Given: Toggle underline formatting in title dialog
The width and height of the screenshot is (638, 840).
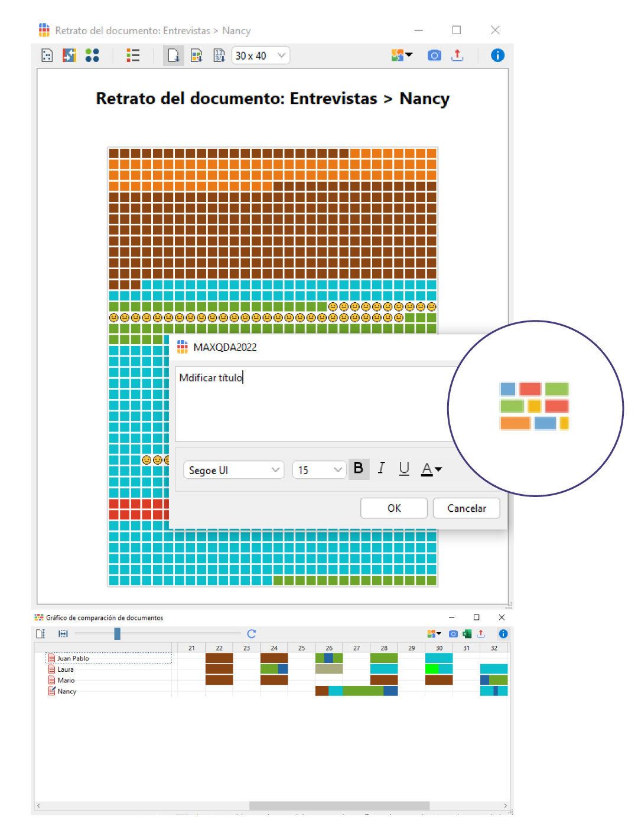Looking at the screenshot, I should click(x=404, y=469).
